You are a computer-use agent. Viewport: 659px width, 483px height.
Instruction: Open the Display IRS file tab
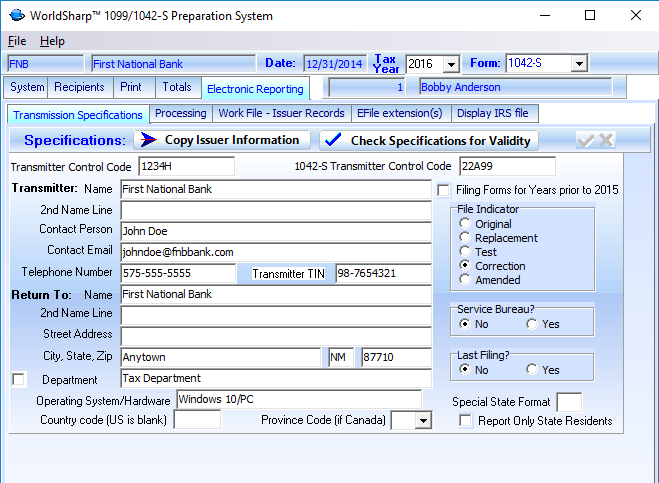pos(493,113)
